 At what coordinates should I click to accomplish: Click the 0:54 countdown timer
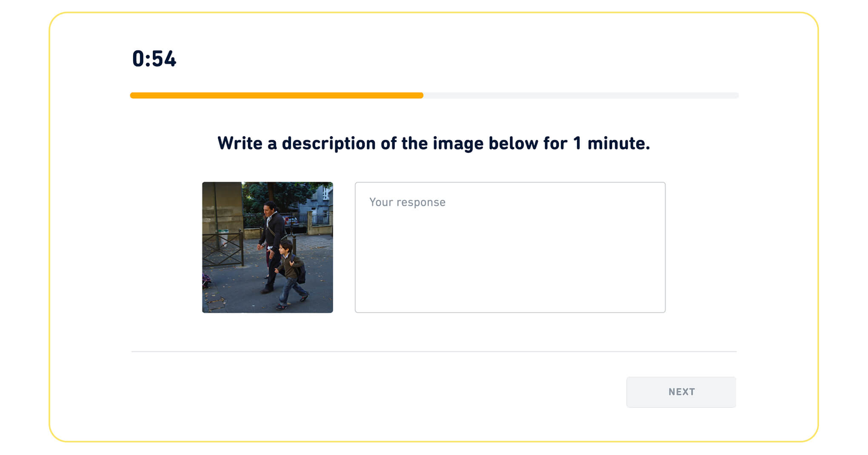[x=154, y=59]
